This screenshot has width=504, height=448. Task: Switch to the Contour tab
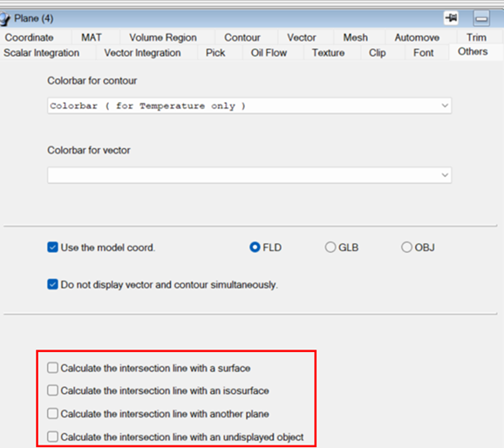pyautogui.click(x=242, y=37)
